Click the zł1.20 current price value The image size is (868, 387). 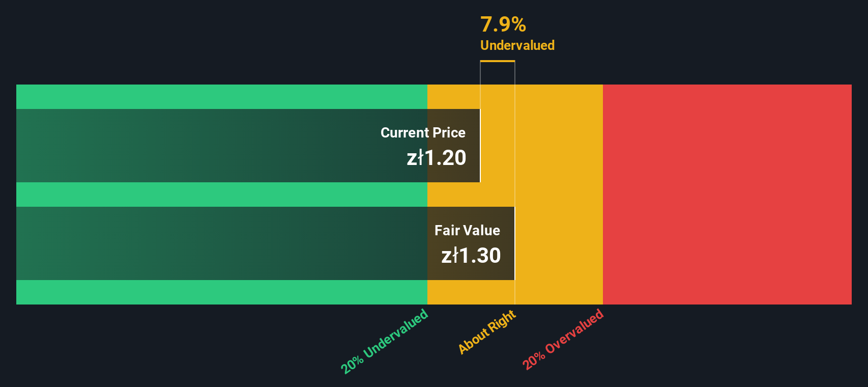436,158
